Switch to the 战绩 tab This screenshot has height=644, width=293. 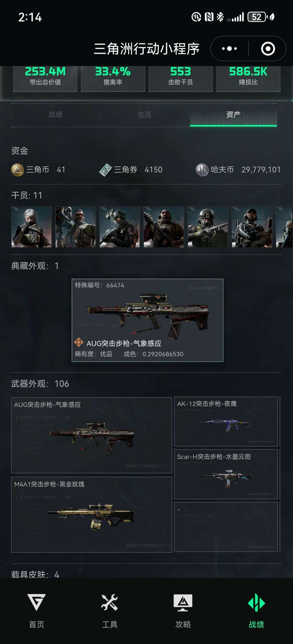(x=55, y=115)
